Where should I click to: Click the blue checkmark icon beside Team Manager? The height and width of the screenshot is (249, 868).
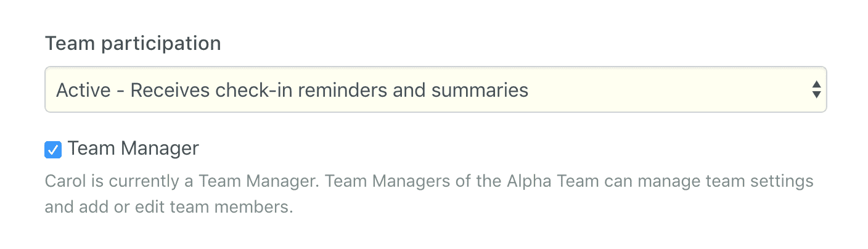click(x=53, y=150)
